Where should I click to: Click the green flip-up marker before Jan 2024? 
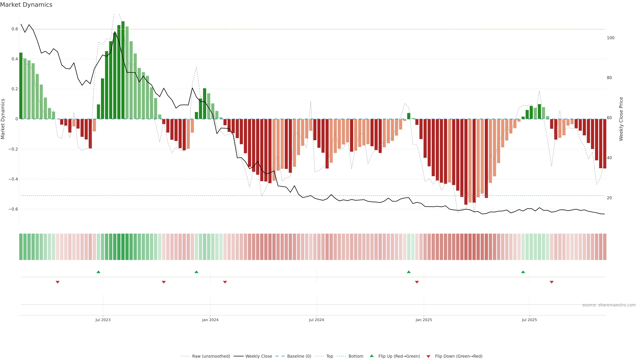pos(197,272)
